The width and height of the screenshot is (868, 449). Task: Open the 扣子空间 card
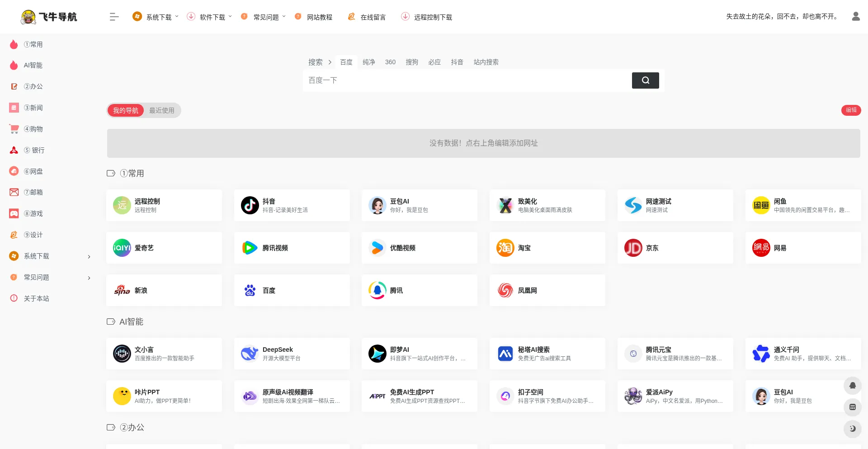pyautogui.click(x=547, y=396)
